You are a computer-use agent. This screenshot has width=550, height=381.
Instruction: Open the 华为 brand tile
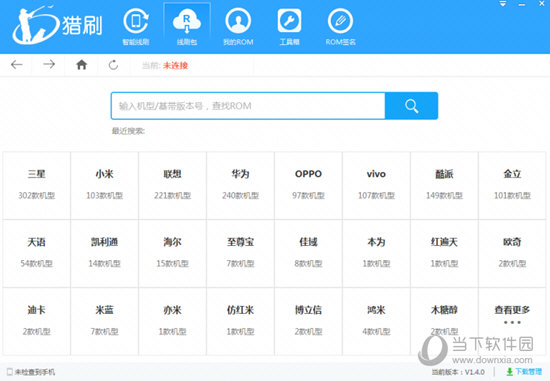pos(241,186)
